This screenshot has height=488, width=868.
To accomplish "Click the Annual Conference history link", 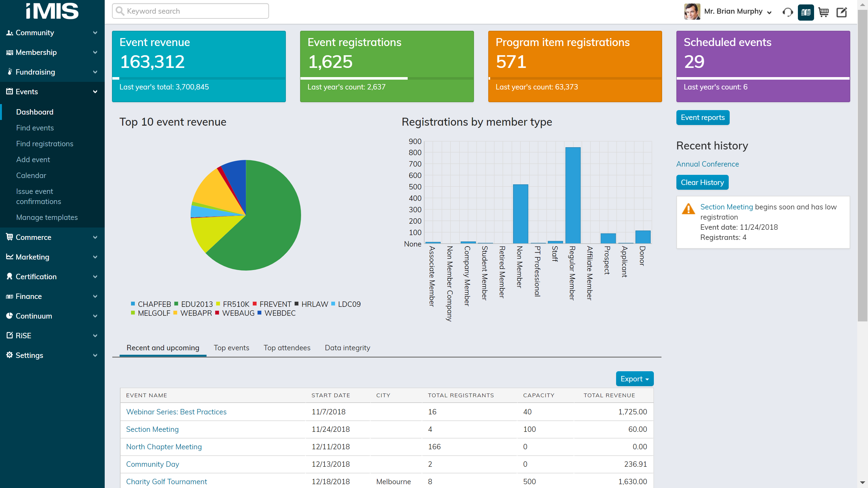I will [x=708, y=164].
